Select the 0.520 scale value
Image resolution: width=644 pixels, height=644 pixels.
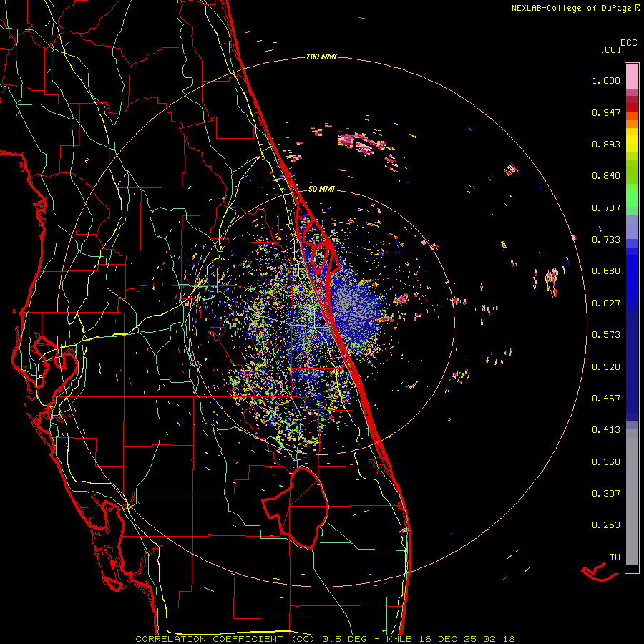(x=606, y=367)
